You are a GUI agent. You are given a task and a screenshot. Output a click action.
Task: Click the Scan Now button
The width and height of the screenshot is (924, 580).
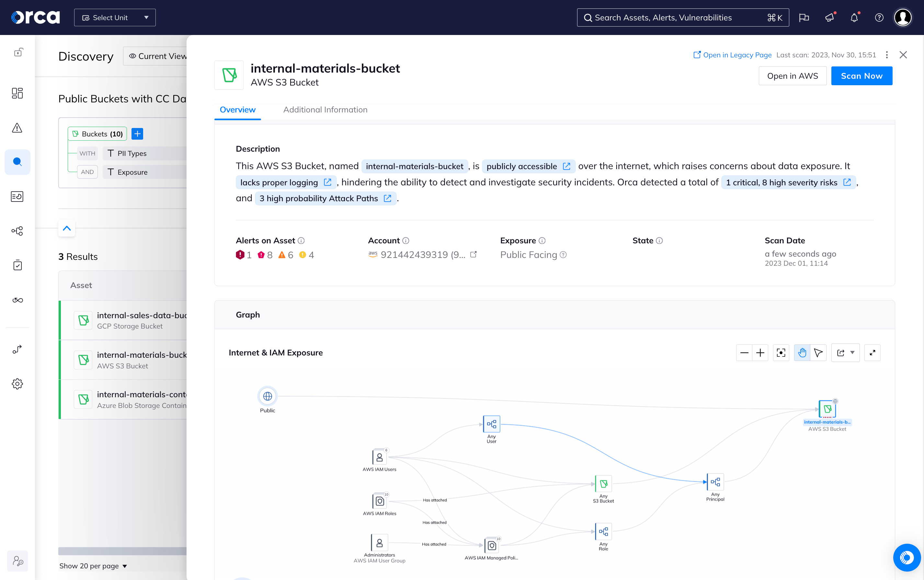861,75
